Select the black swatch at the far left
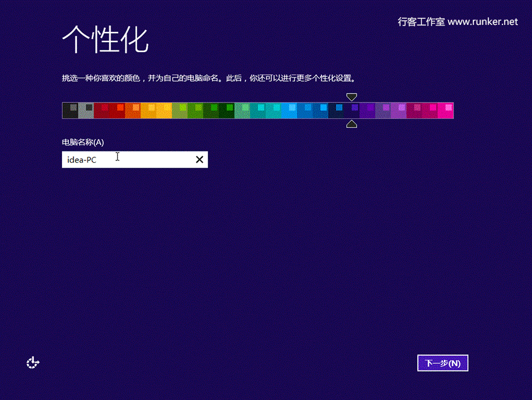Image resolution: width=532 pixels, height=400 pixels. tap(70, 109)
